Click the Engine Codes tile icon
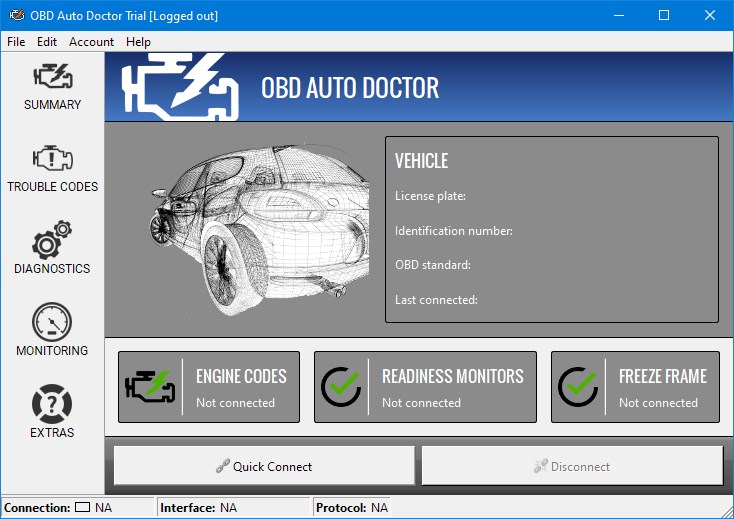Viewport: 734px width, 519px height. click(x=149, y=387)
